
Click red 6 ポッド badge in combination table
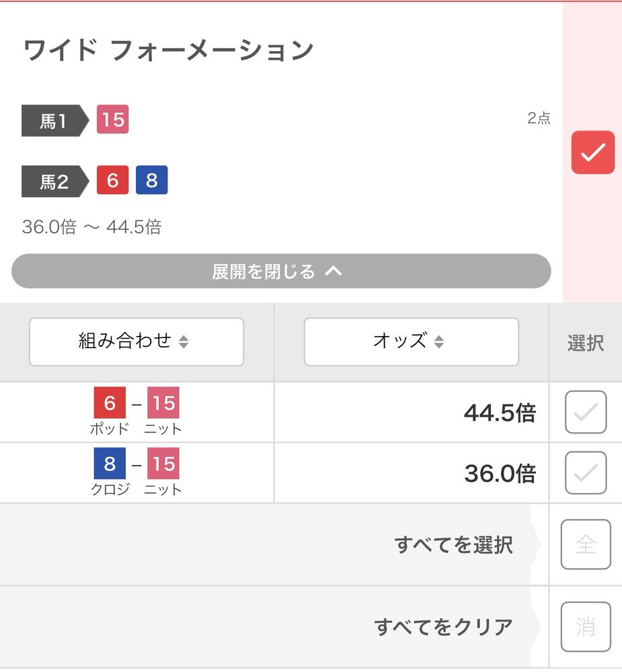pyautogui.click(x=110, y=403)
